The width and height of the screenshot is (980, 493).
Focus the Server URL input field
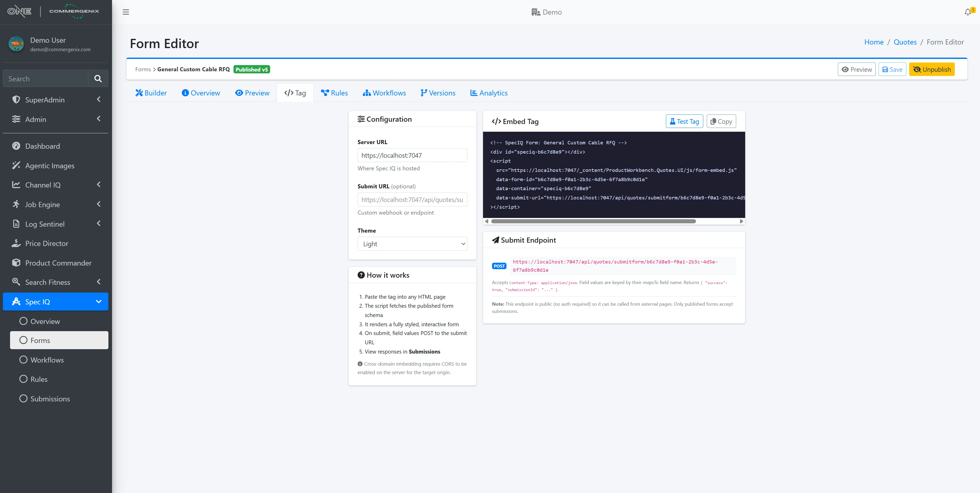tap(412, 155)
